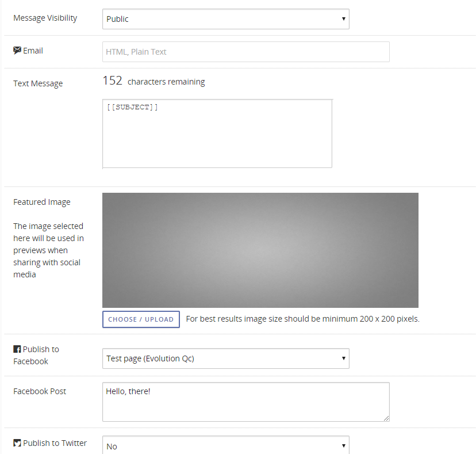
Task: Click the Message Visibility dropdown arrow
Action: (x=343, y=19)
